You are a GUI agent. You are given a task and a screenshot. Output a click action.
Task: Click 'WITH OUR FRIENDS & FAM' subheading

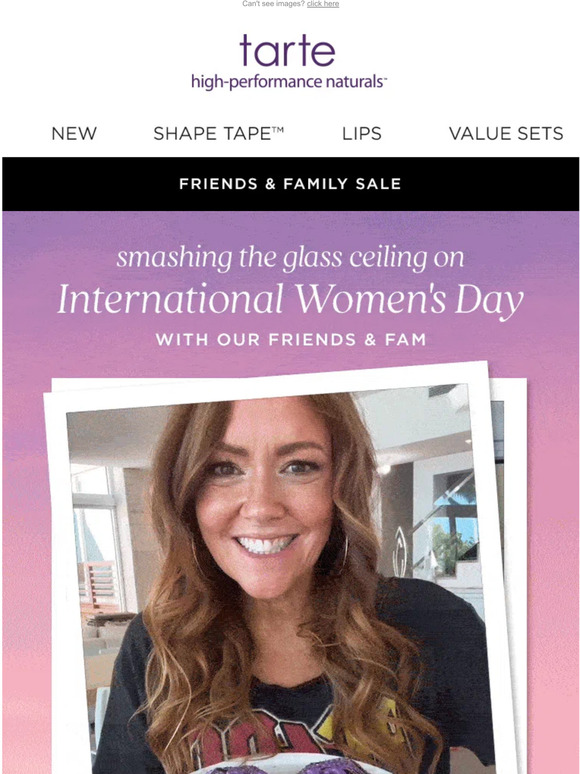(x=290, y=340)
